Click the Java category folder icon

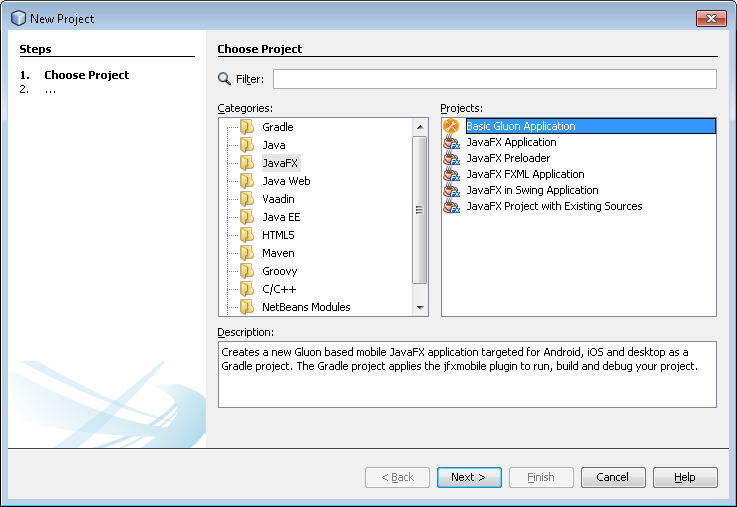247,145
